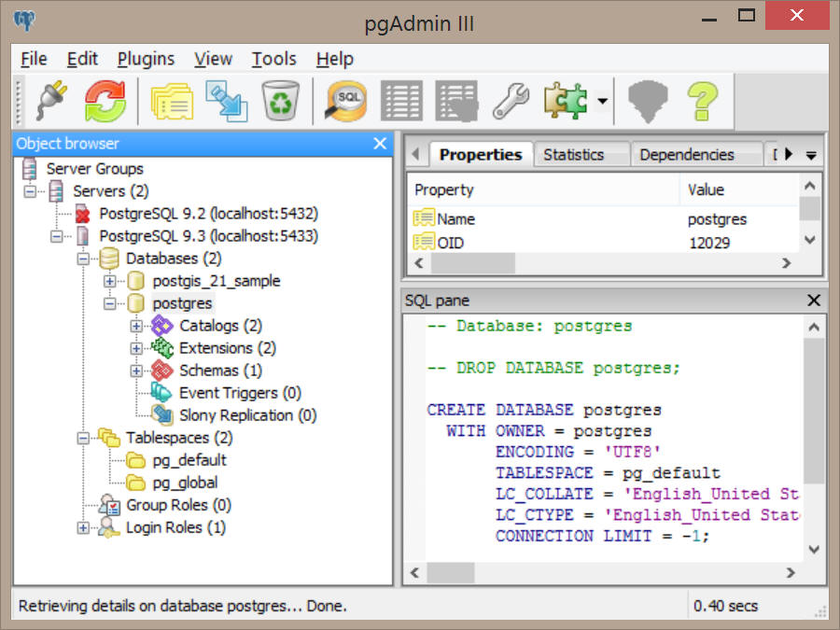Click the SQL pane horizontal scrollbar thumb
Image resolution: width=840 pixels, height=630 pixels.
tap(450, 573)
